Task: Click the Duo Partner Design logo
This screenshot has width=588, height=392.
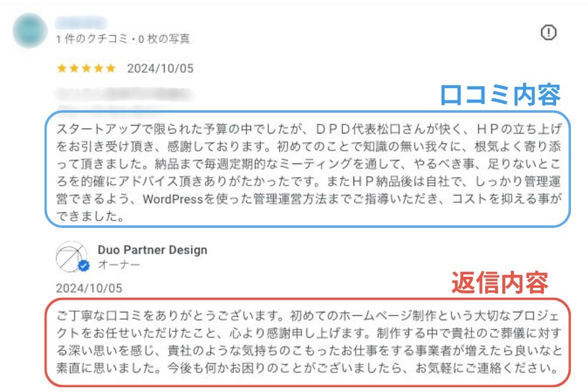Action: pos(71,256)
